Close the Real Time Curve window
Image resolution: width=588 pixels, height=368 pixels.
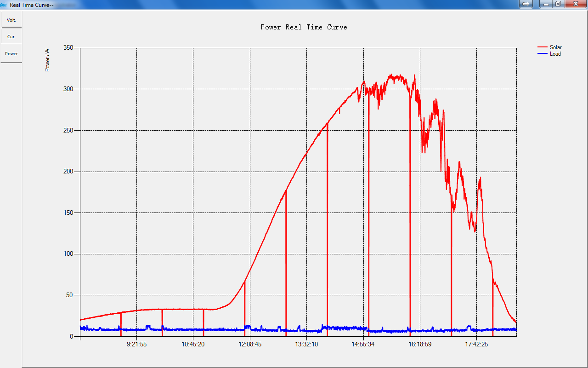click(x=575, y=4)
